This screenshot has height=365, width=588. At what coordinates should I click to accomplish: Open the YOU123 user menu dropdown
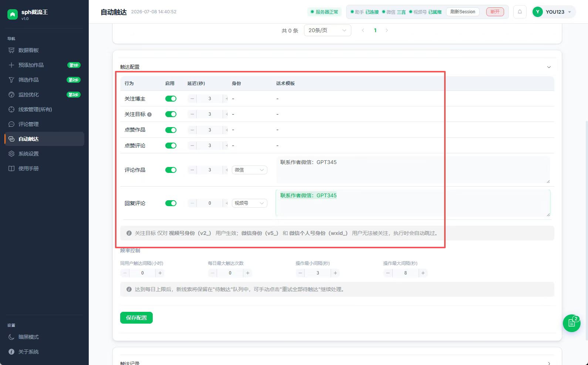pyautogui.click(x=554, y=12)
